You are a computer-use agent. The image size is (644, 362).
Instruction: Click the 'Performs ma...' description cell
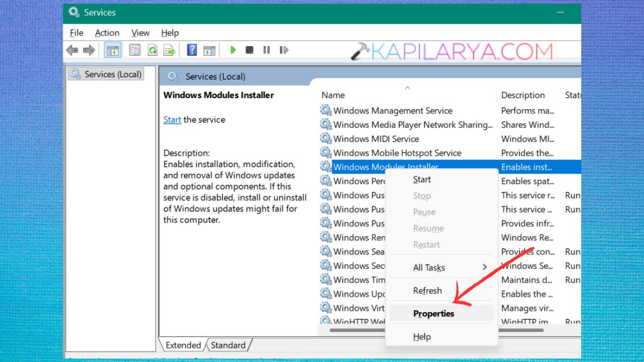[x=528, y=110]
